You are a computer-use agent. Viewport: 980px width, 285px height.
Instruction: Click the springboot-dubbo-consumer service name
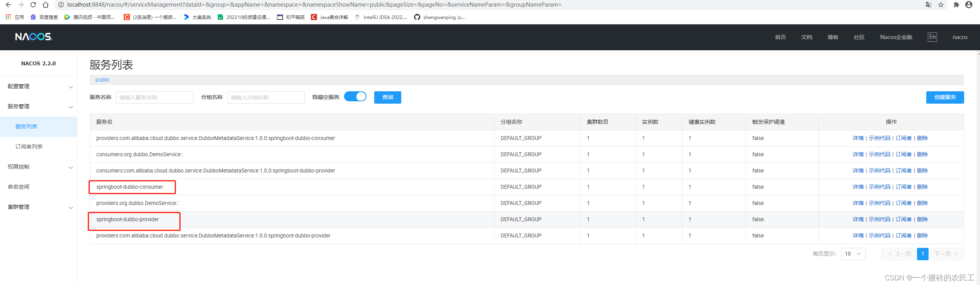(x=130, y=187)
